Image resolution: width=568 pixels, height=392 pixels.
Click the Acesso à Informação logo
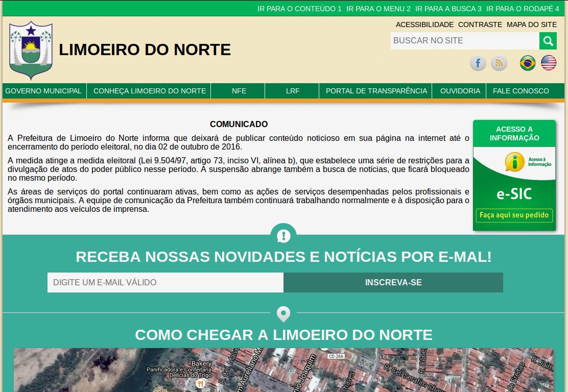[528, 162]
